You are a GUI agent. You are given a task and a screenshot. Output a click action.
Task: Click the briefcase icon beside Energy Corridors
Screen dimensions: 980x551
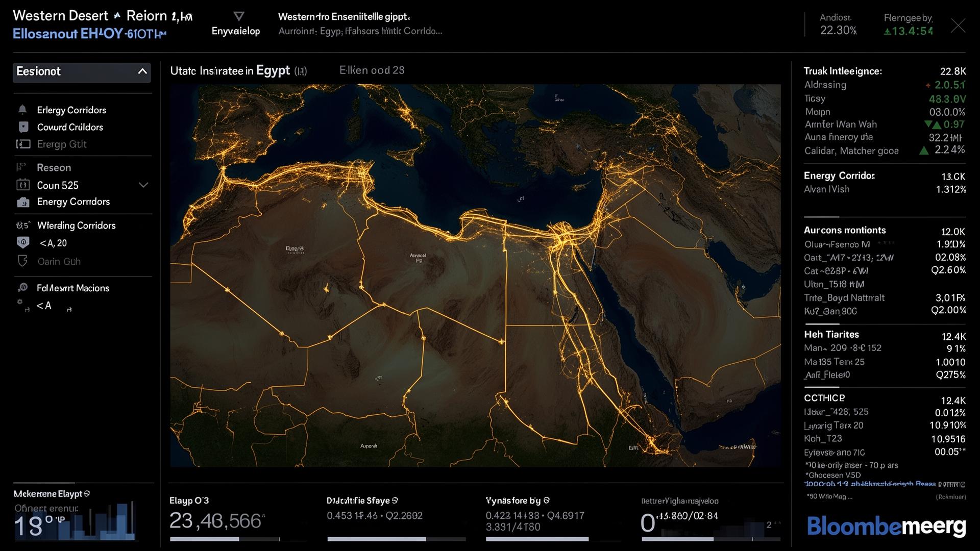[23, 202]
